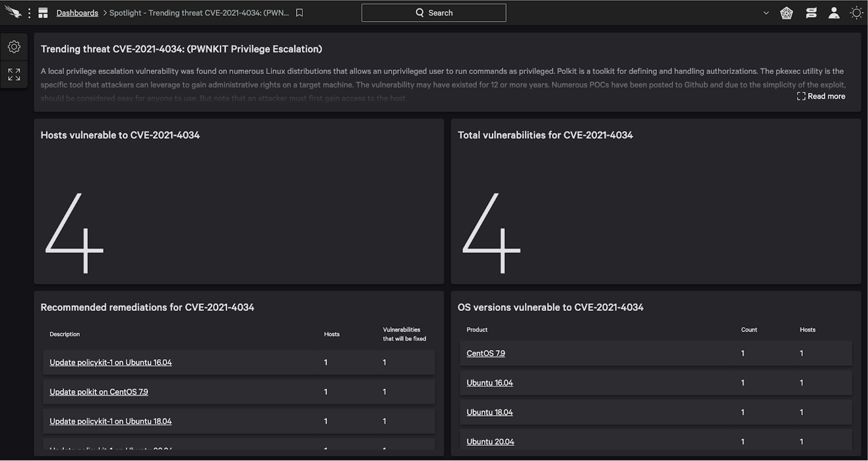Image resolution: width=868 pixels, height=461 pixels.
Task: Open the vertical three-dot menu
Action: (30, 13)
